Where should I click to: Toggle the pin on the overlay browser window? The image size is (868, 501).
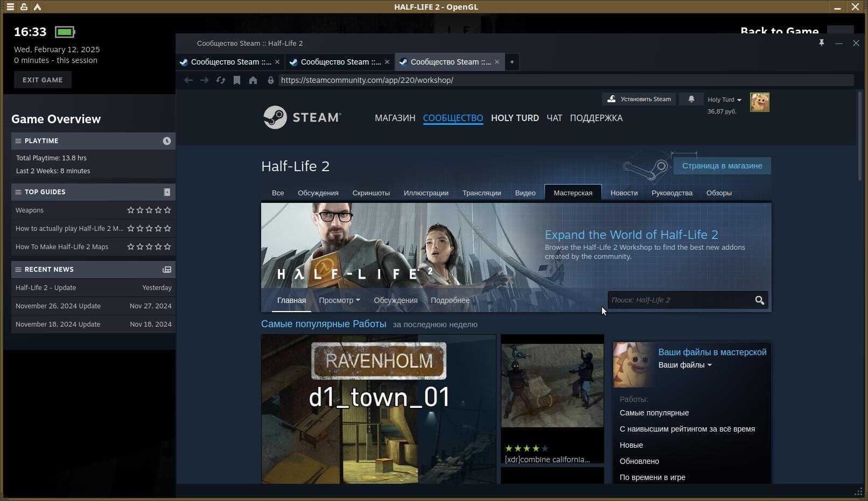[822, 43]
